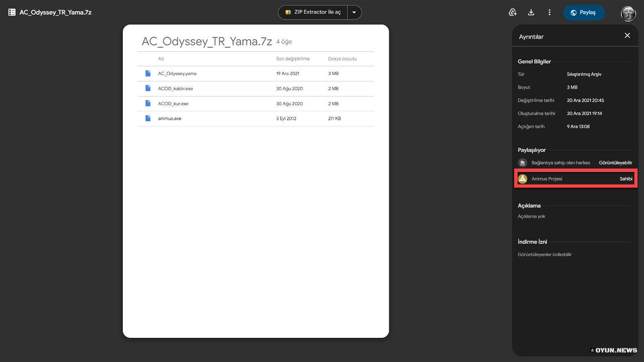The width and height of the screenshot is (644, 362).
Task: Sort by the Son değiştirilme column header
Action: [293, 59]
